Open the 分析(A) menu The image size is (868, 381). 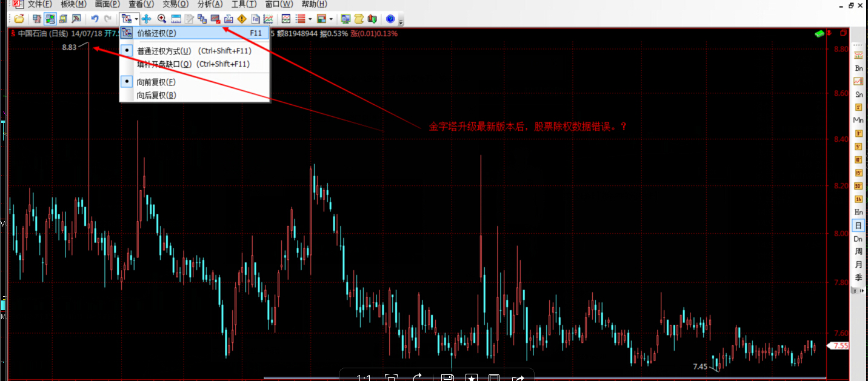pyautogui.click(x=210, y=4)
